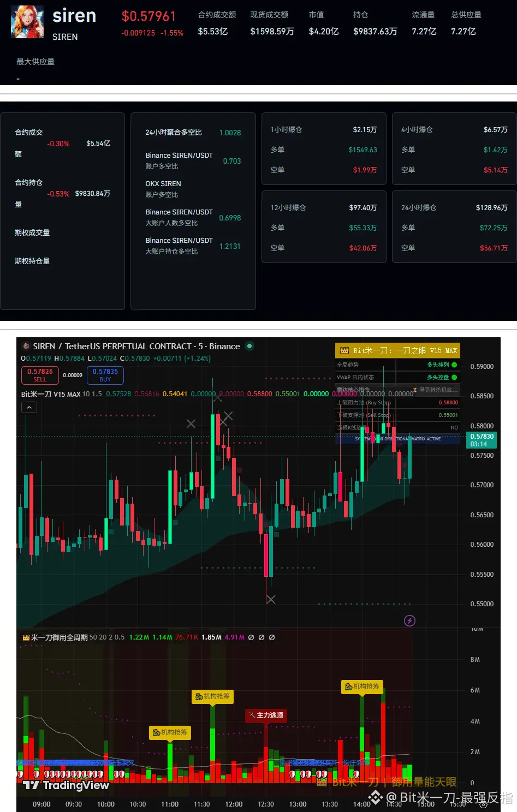Screen dimensions: 517x812
Task: Click the 上破阻力池 value 0.58800
Action: [448, 403]
